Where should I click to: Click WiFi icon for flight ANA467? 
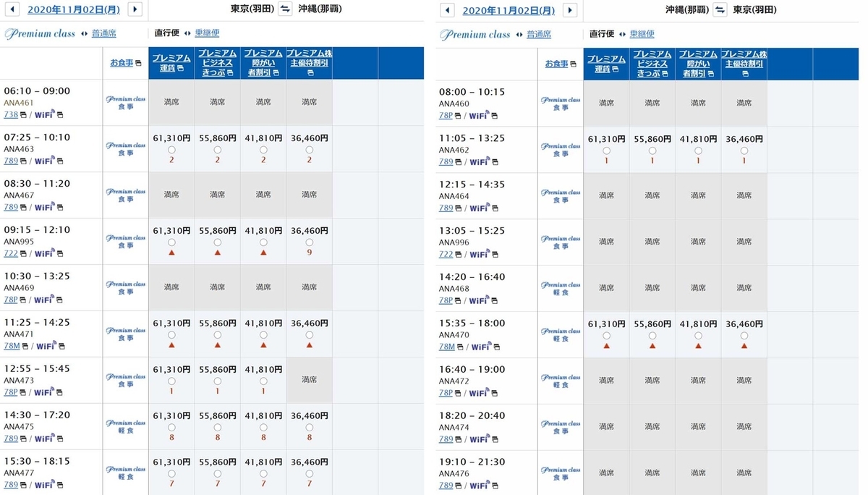tap(44, 207)
